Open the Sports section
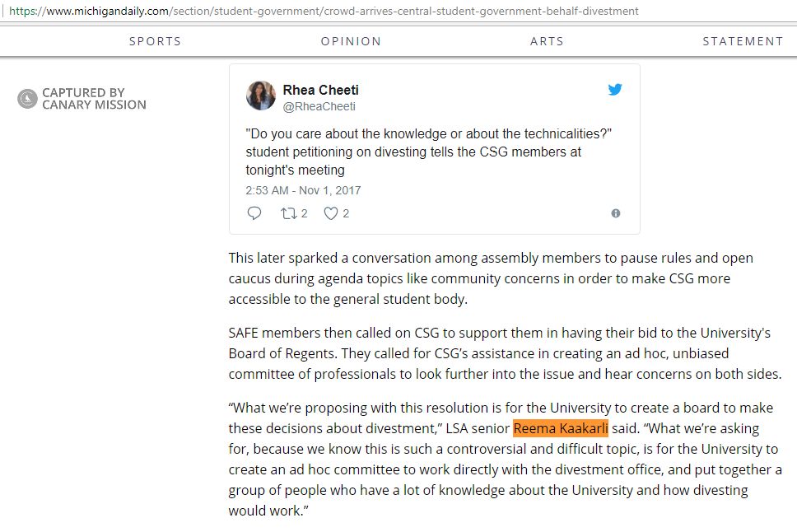The image size is (797, 532). (155, 41)
